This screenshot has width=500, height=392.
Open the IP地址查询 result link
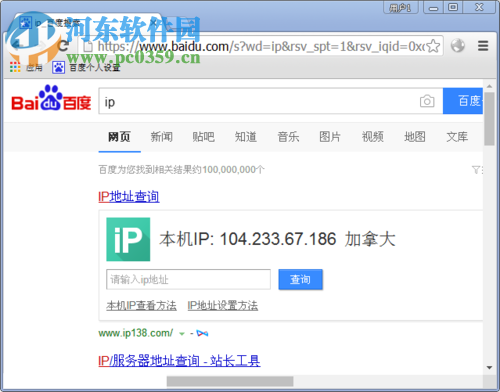[129, 196]
